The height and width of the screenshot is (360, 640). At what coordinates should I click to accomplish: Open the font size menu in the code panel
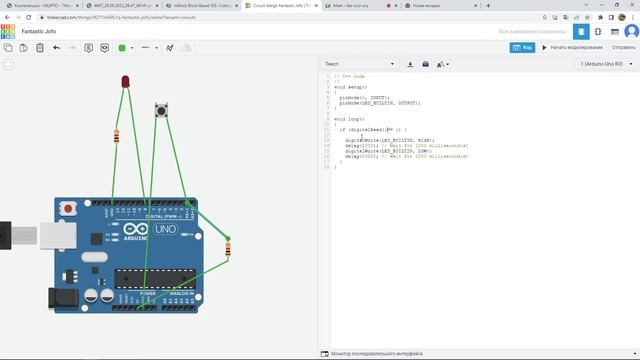pyautogui.click(x=442, y=64)
